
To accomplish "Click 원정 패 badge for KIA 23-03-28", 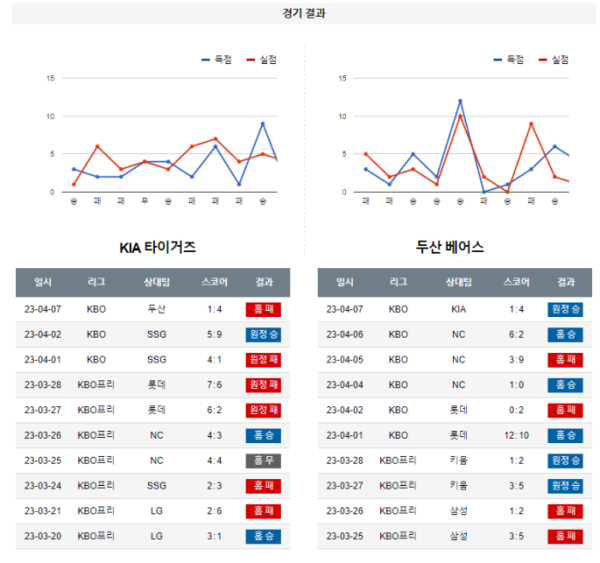I will coord(263,385).
